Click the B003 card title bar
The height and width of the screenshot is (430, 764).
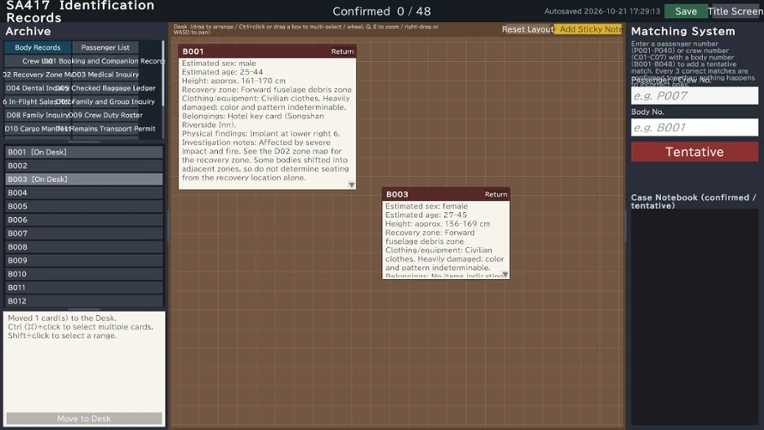point(446,194)
